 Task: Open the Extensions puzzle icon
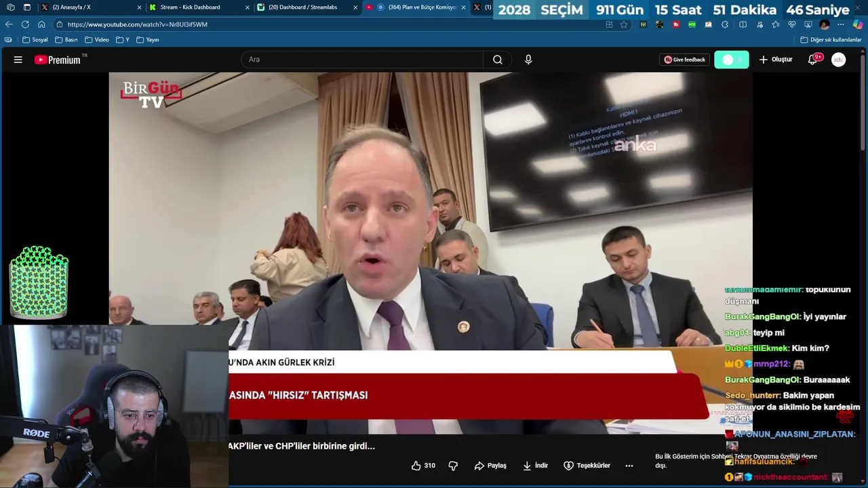coord(725,24)
